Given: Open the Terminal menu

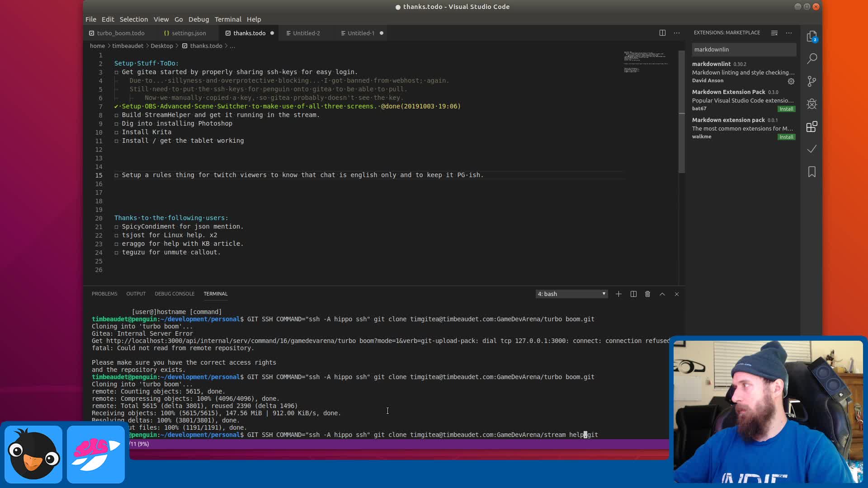Looking at the screenshot, I should pyautogui.click(x=228, y=19).
